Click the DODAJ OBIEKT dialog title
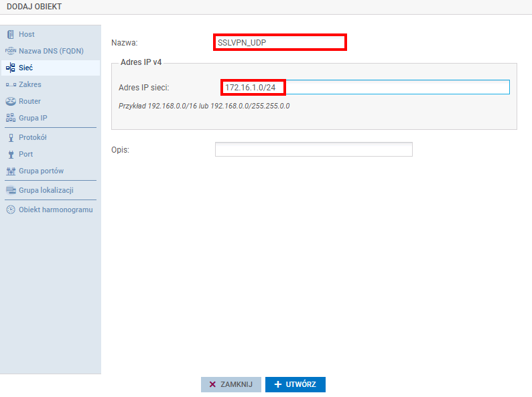 [x=34, y=7]
